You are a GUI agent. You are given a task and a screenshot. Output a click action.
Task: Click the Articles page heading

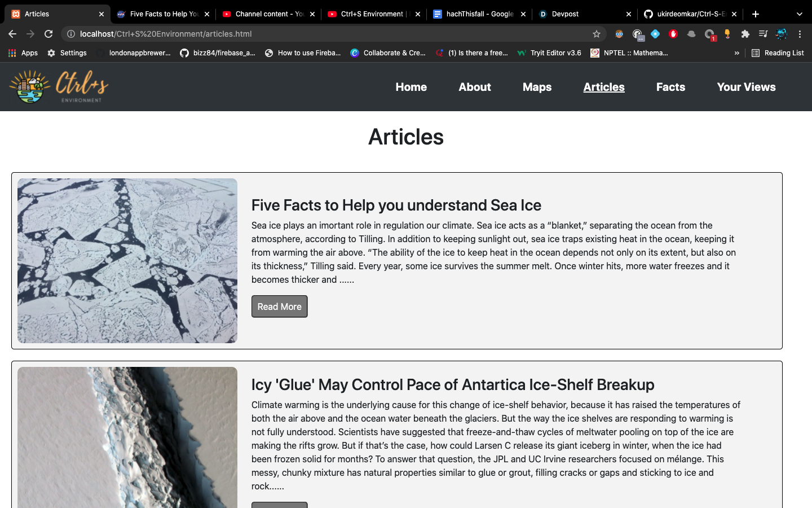(406, 137)
